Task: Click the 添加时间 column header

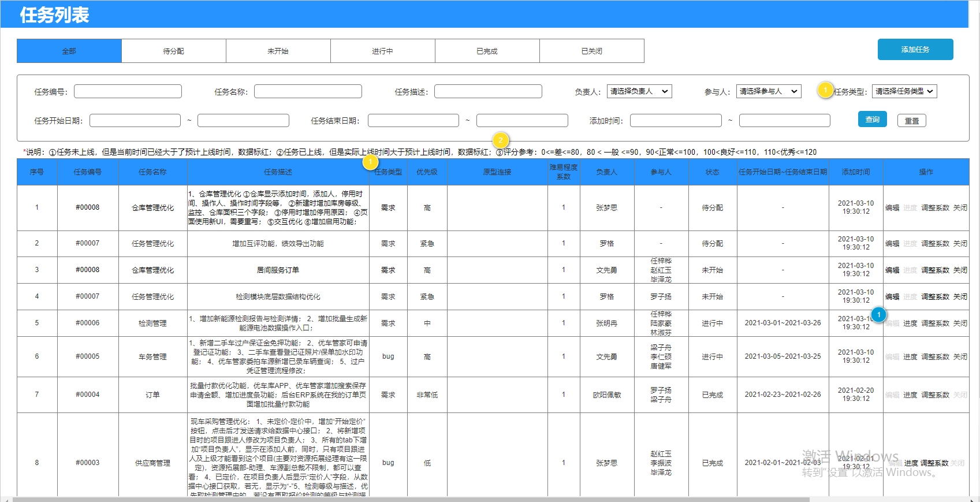Action: [x=856, y=172]
